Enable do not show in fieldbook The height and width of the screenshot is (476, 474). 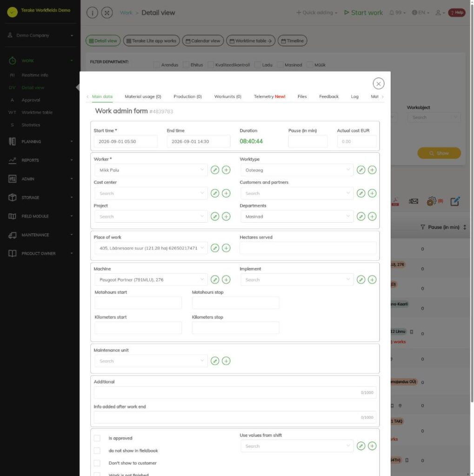tap(97, 450)
